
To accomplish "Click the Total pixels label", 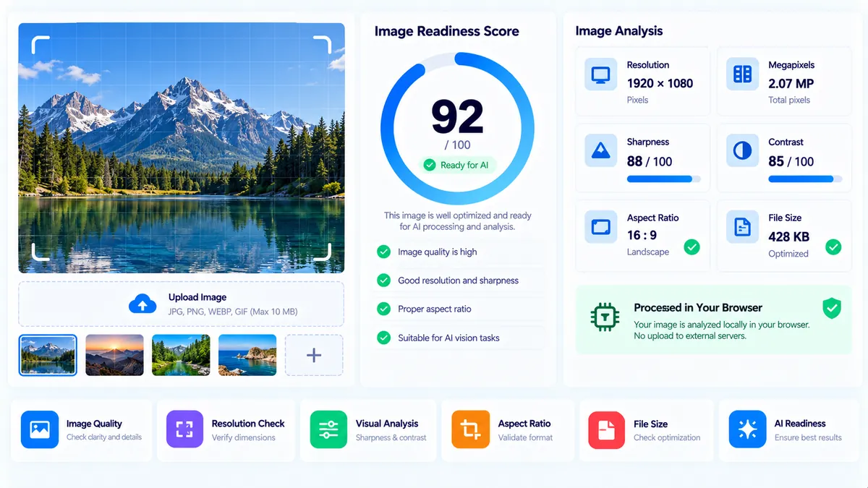I will [x=789, y=100].
